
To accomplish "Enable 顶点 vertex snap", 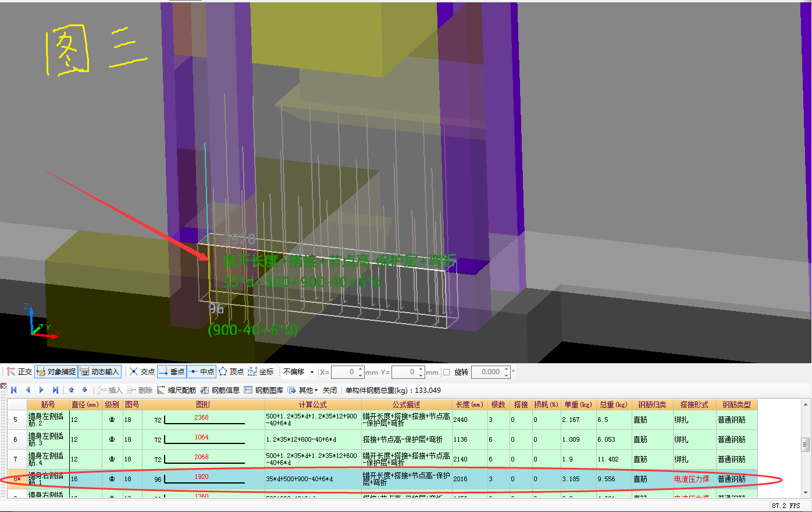I will 232,372.
